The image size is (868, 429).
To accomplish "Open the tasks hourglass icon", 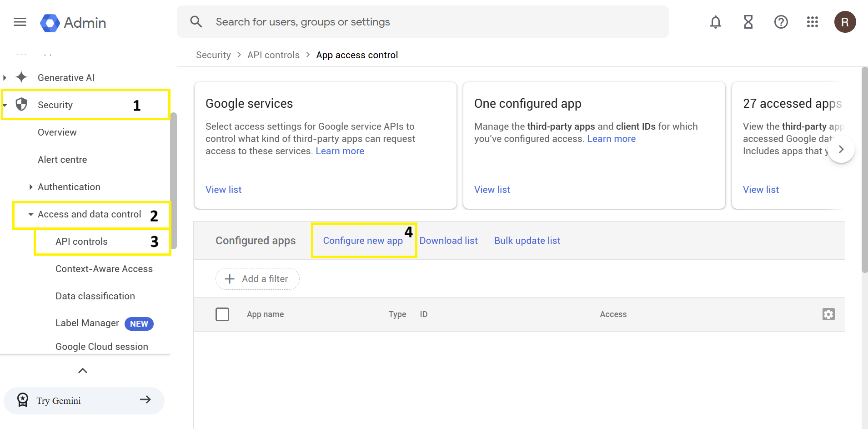I will click(x=748, y=22).
